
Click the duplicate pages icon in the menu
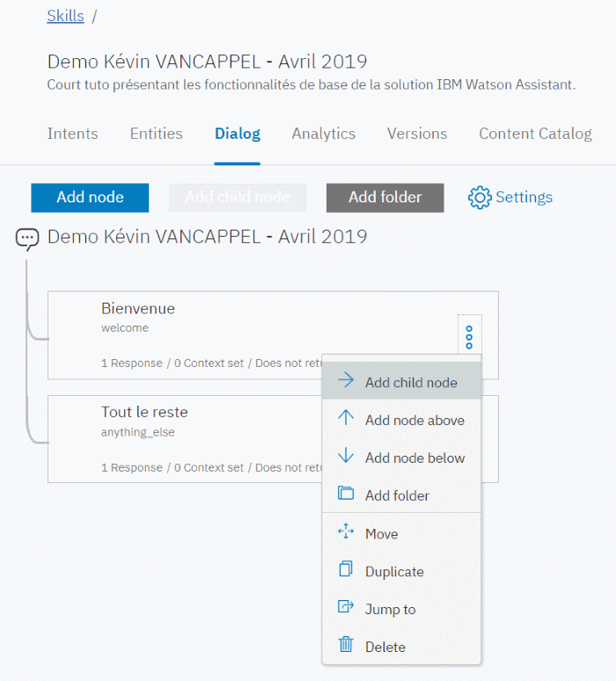click(x=346, y=568)
